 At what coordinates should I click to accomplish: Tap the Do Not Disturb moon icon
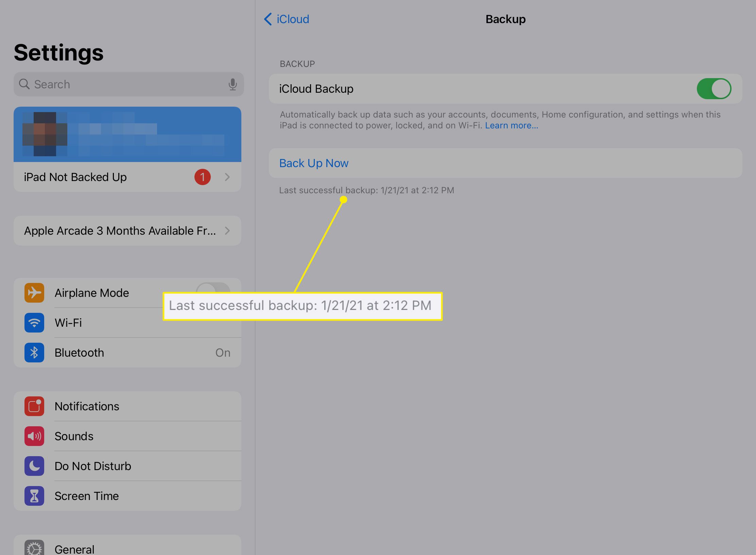[x=34, y=466]
